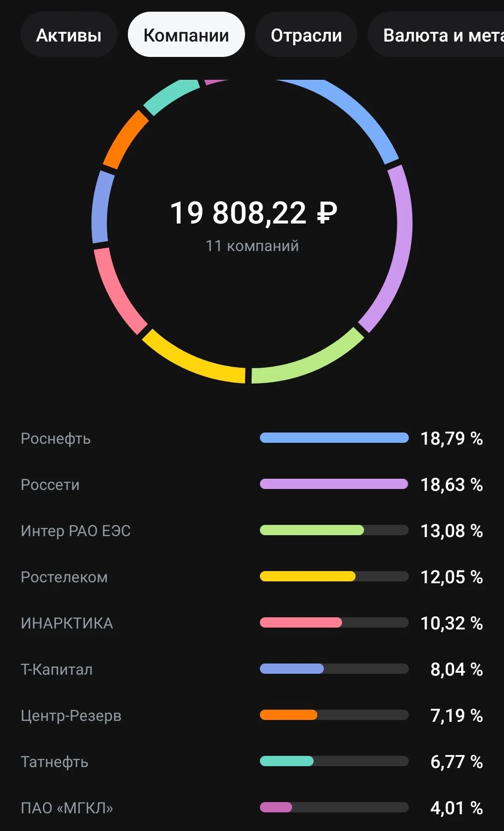
Task: Tap the 7,19 % value
Action: tap(456, 716)
